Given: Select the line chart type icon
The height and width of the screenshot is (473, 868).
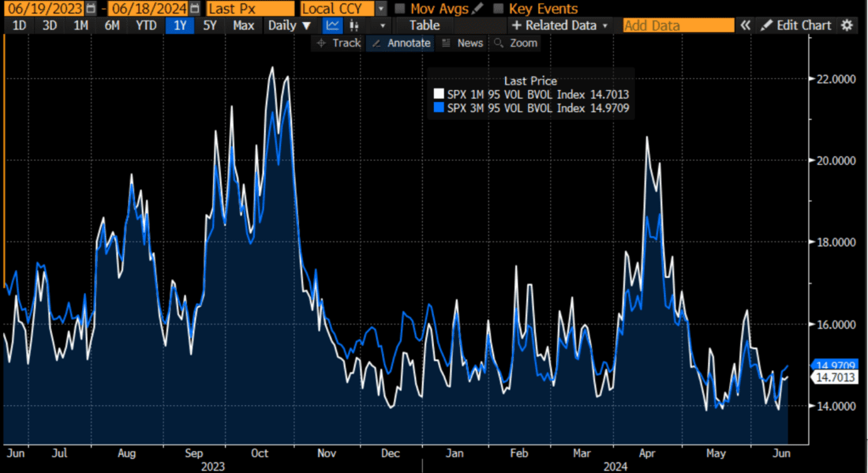Looking at the screenshot, I should [332, 25].
